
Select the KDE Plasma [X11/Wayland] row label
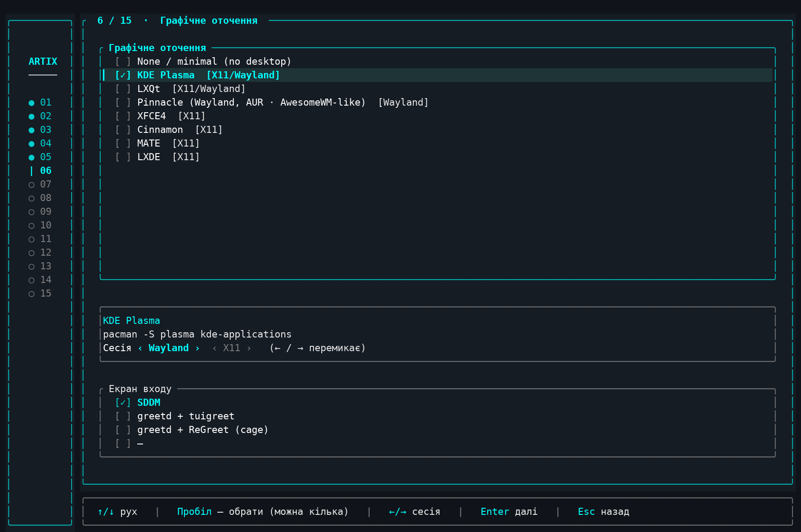(209, 75)
